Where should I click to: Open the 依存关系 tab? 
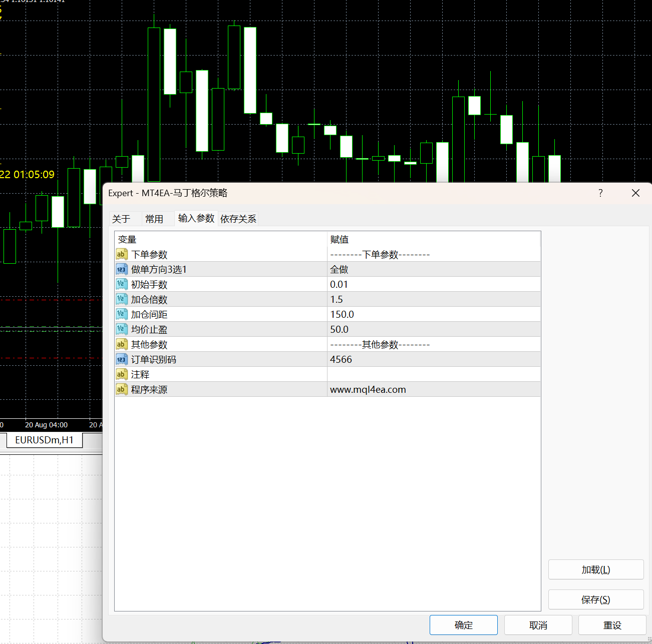[238, 219]
